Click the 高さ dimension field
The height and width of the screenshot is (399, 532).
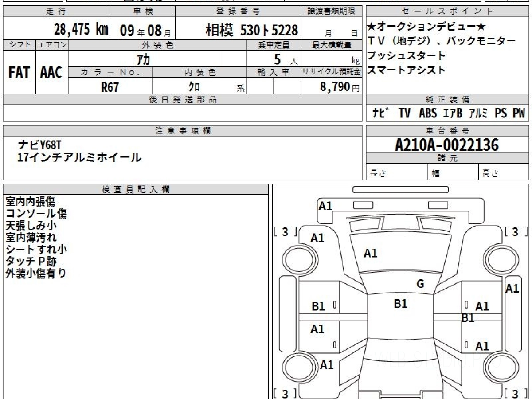(x=504, y=172)
